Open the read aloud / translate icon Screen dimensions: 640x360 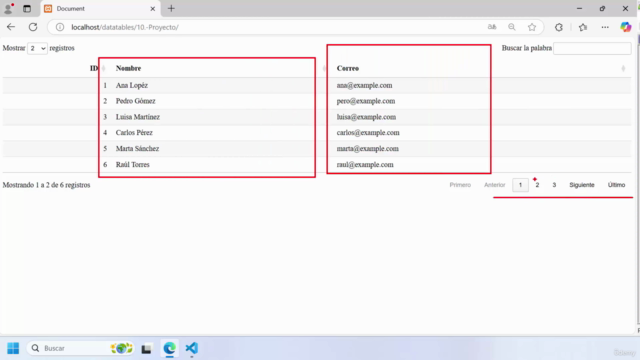pyautogui.click(x=492, y=27)
